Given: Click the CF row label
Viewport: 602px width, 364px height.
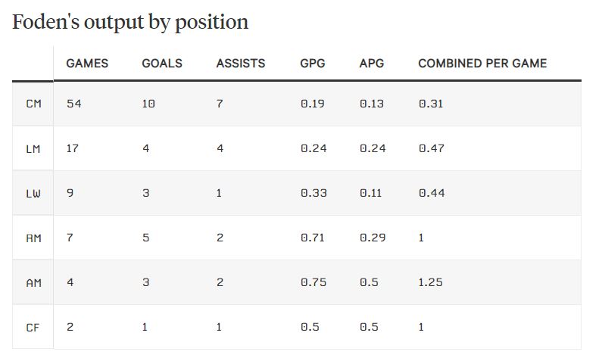Looking at the screenshot, I should [33, 327].
